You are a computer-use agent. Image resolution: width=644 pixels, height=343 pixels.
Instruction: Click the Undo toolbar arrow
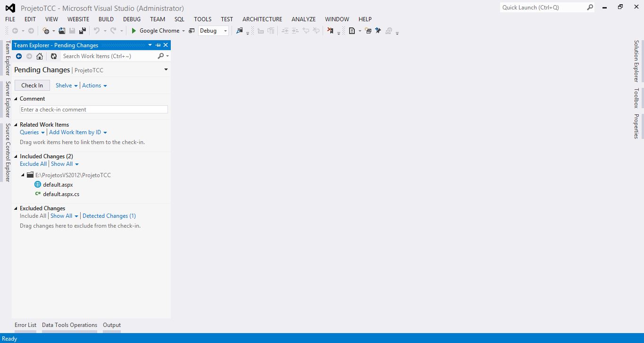tap(97, 31)
